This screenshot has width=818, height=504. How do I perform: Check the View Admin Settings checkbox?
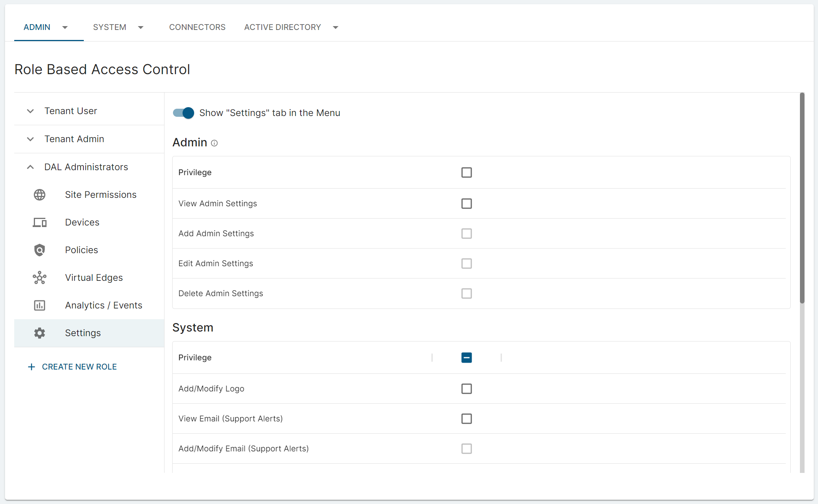coord(466,204)
